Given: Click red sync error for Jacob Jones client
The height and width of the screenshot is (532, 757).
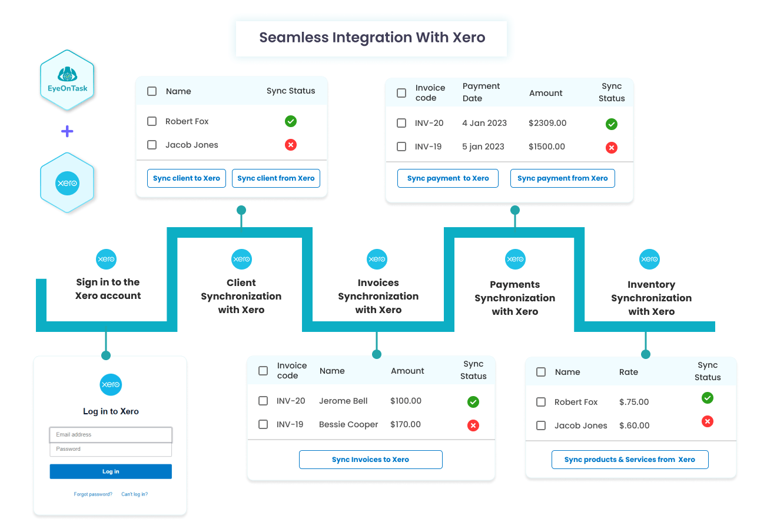Looking at the screenshot, I should [291, 145].
